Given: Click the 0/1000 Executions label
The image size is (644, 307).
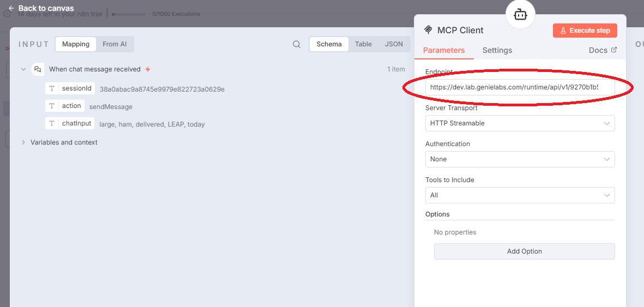Looking at the screenshot, I should point(176,14).
